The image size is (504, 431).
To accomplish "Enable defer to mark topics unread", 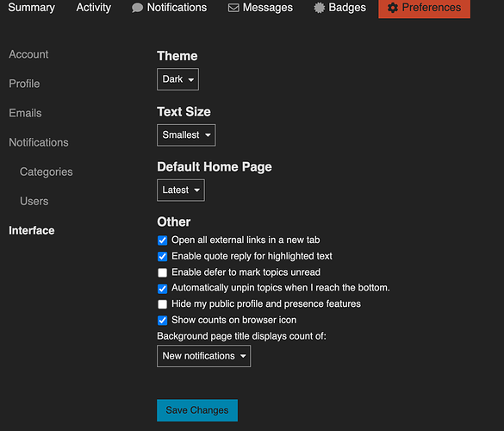I will [162, 272].
